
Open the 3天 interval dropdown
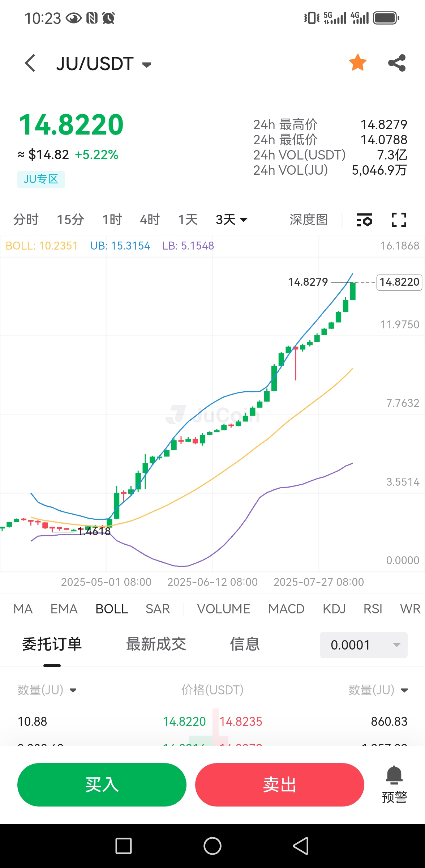(231, 220)
